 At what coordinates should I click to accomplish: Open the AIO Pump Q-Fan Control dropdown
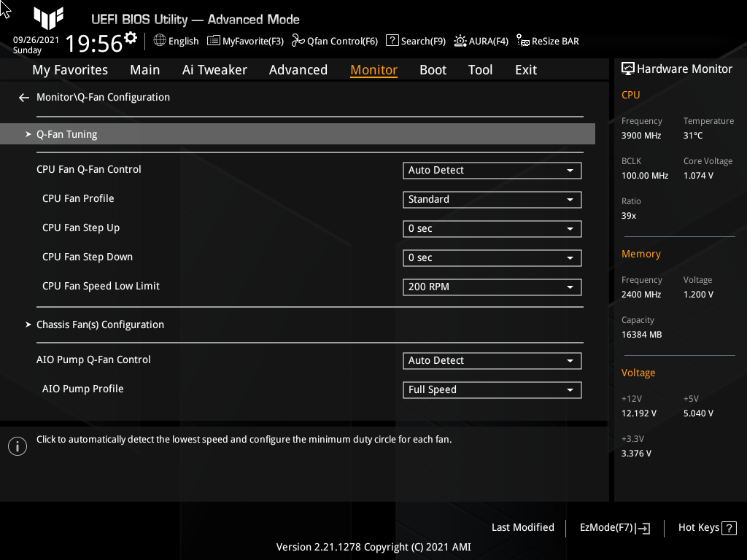[x=492, y=360]
